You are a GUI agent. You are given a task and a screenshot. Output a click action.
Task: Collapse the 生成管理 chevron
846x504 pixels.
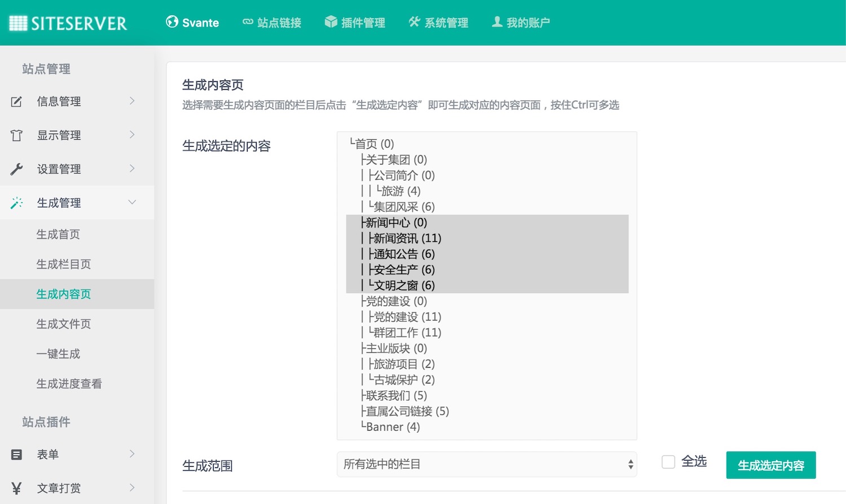[x=132, y=202]
